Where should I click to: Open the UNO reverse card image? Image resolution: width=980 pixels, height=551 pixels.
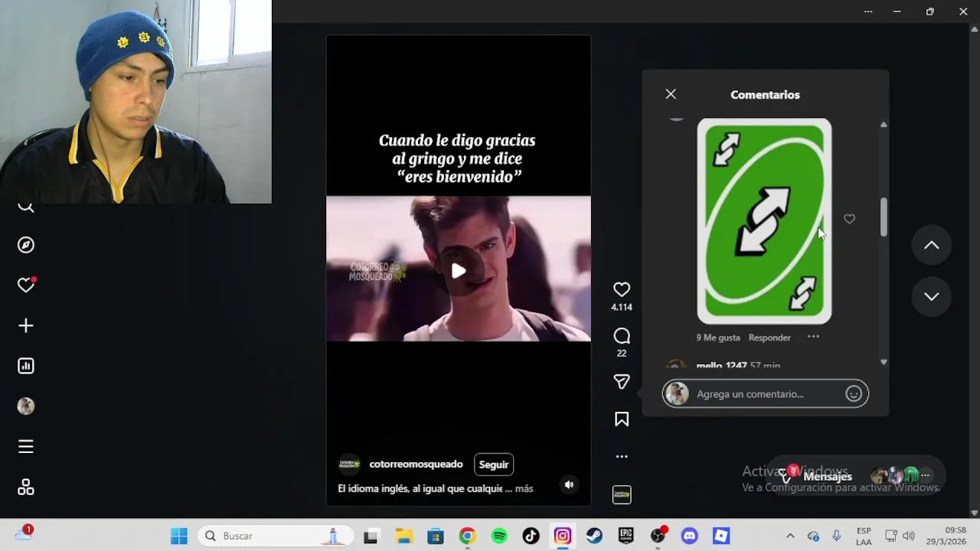pos(764,221)
